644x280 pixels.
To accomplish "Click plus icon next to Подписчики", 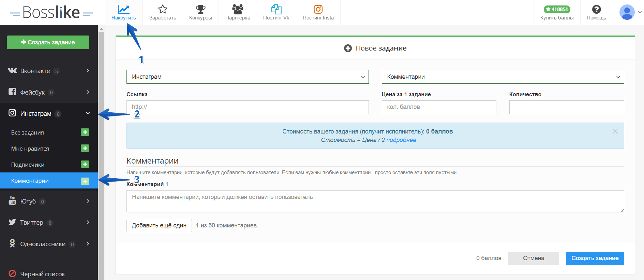I will pos(85,164).
